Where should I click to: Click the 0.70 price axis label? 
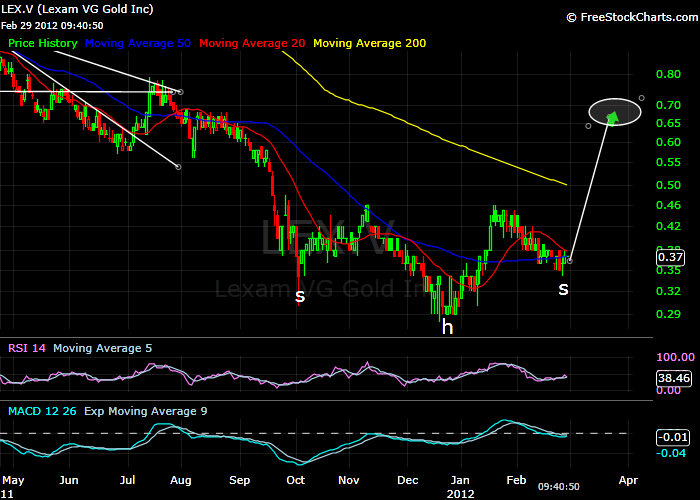pyautogui.click(x=668, y=105)
